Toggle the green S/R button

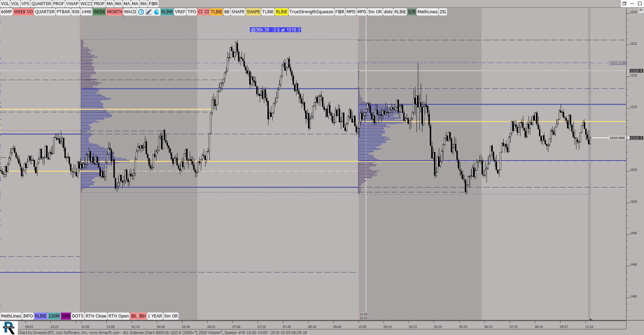412,12
